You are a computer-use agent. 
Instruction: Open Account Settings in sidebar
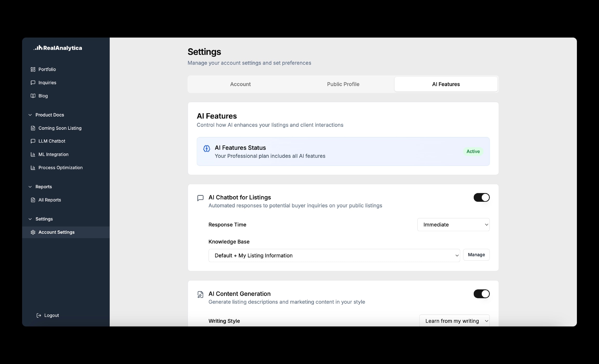[x=66, y=232]
